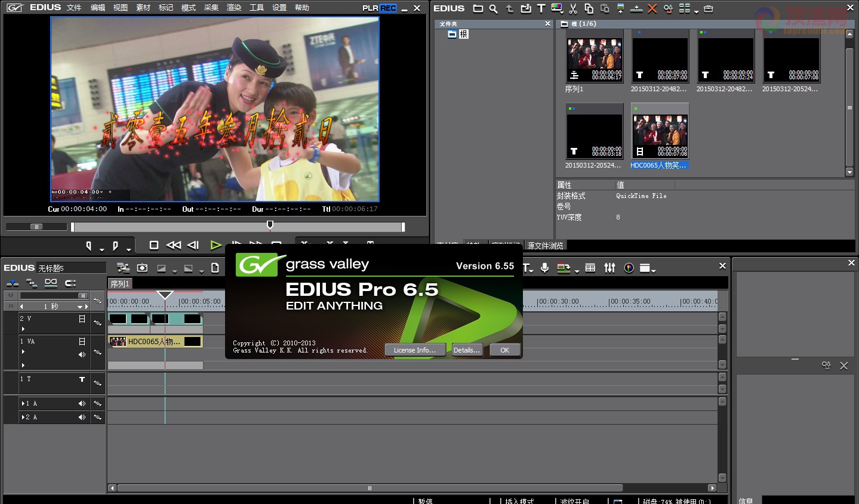Viewport: 859px width, 504px height.
Task: Toggle video mute on 1 VA track
Action: coord(82,342)
